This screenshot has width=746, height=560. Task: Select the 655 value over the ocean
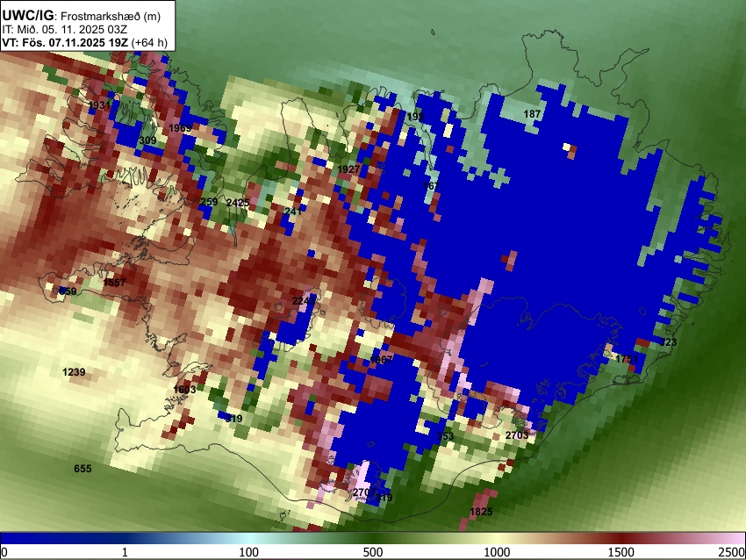[x=82, y=469]
